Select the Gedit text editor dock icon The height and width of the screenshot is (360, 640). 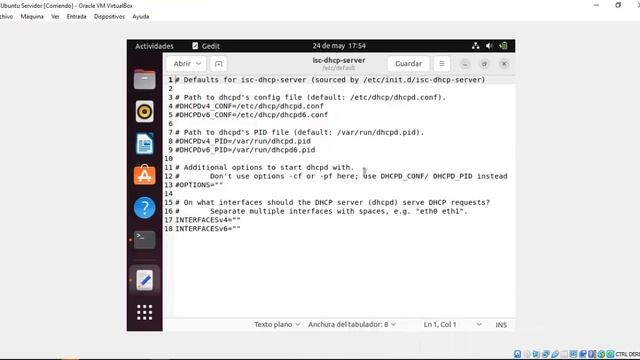[x=144, y=280]
